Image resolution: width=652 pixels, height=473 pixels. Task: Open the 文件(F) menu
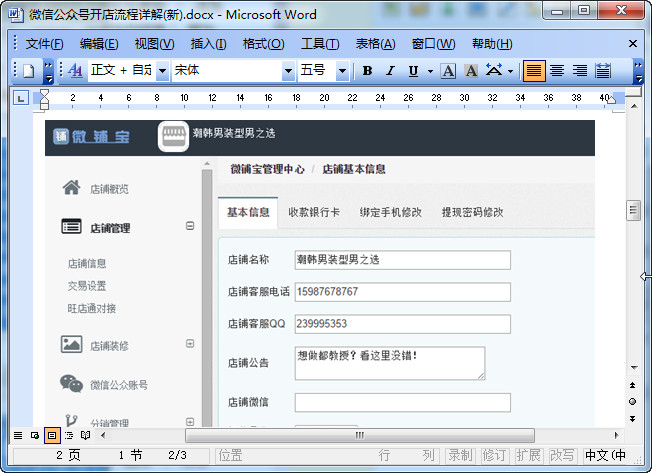[x=44, y=44]
